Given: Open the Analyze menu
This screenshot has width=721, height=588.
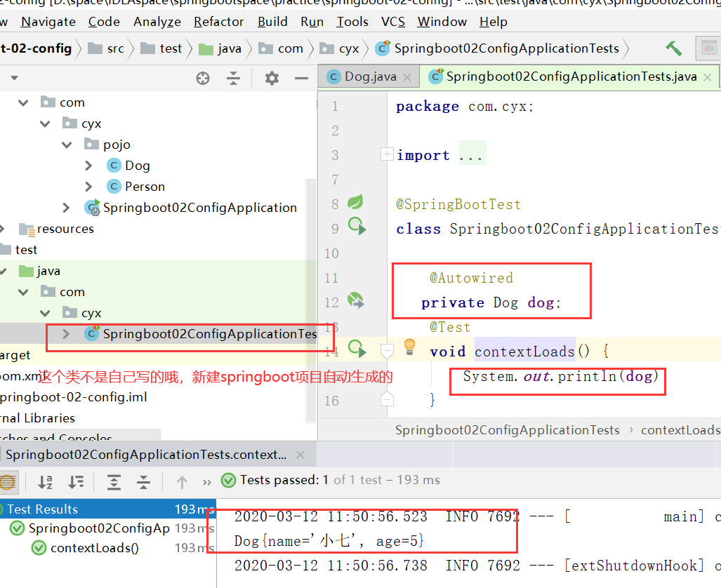Looking at the screenshot, I should (x=157, y=22).
